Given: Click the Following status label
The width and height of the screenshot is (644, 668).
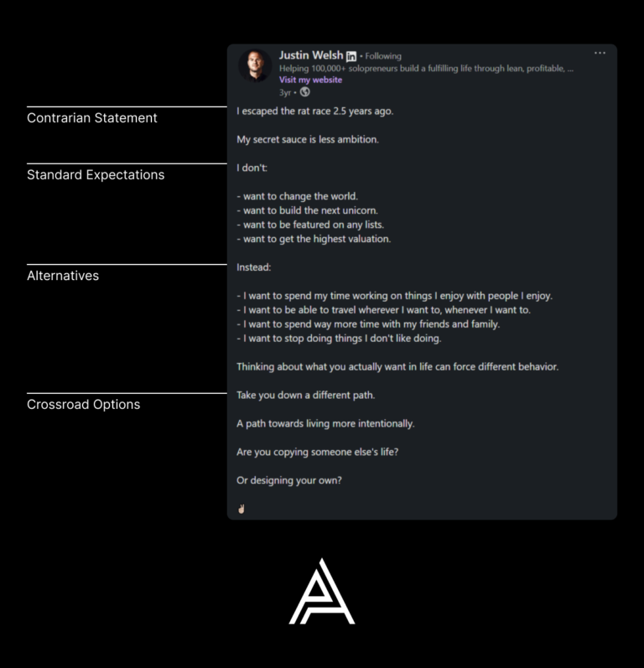Looking at the screenshot, I should pos(383,56).
